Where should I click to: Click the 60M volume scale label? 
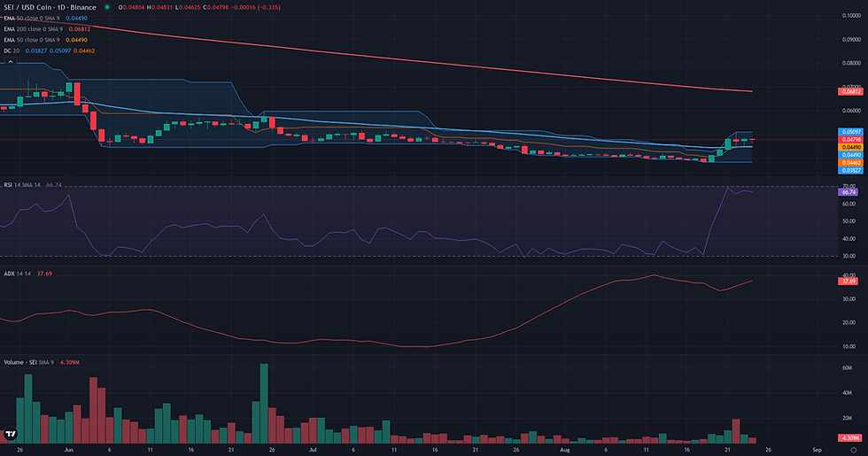tap(847, 368)
